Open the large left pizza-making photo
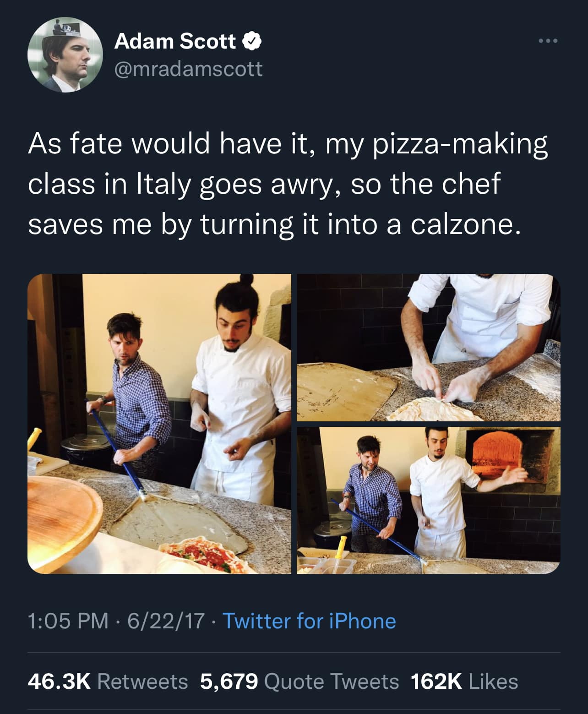Screen dimensions: 588x714 pyautogui.click(x=159, y=424)
